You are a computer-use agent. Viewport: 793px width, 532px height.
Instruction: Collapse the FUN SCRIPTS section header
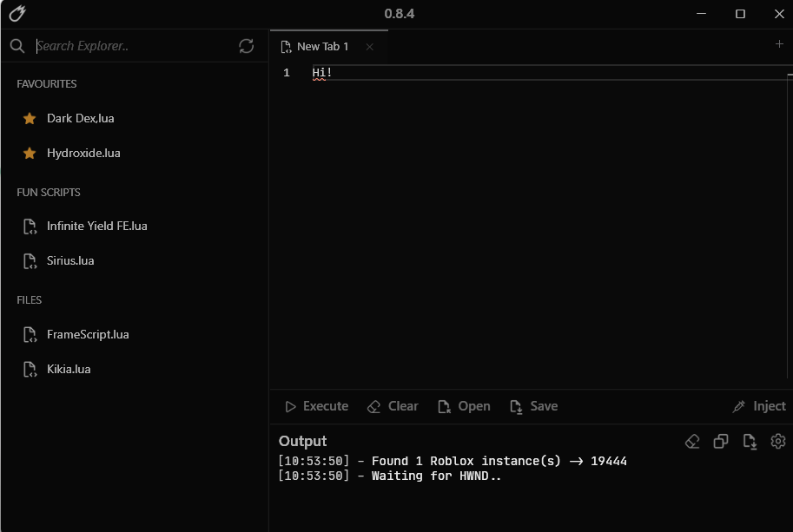pyautogui.click(x=49, y=193)
